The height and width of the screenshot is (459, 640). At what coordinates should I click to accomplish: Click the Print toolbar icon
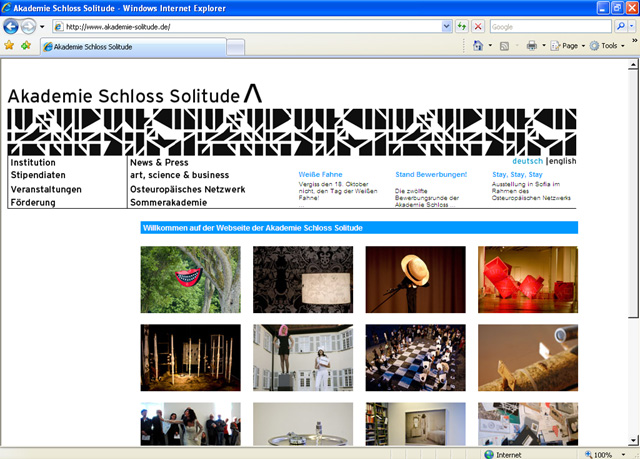pyautogui.click(x=531, y=46)
